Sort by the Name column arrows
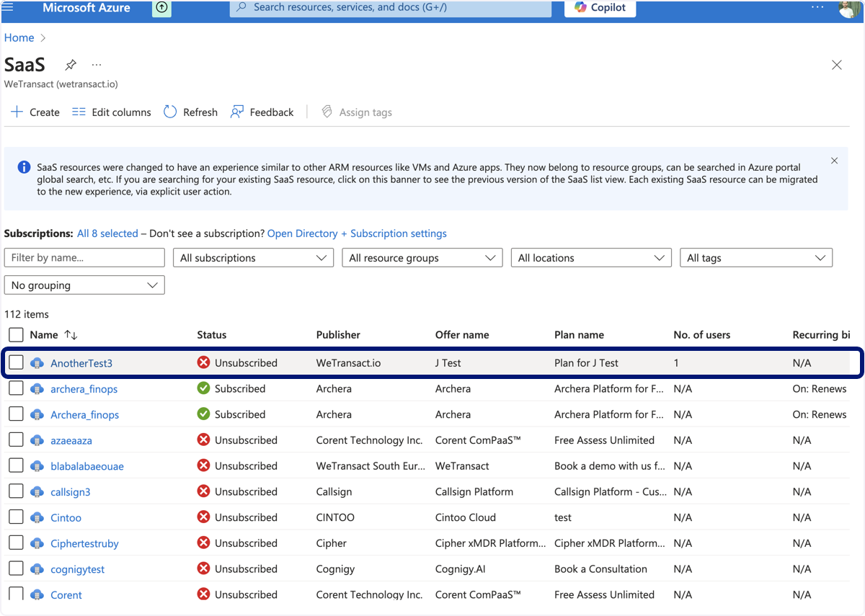865x616 pixels. [x=71, y=335]
